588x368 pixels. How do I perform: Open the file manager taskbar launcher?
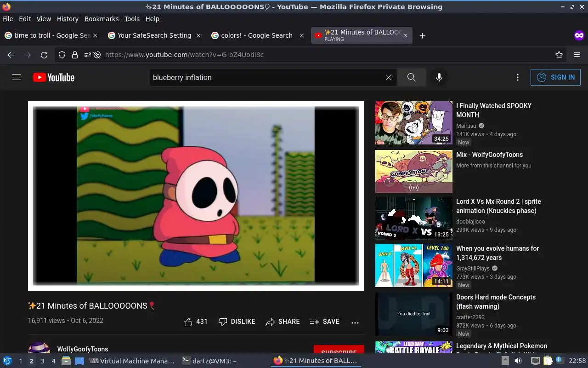66,361
